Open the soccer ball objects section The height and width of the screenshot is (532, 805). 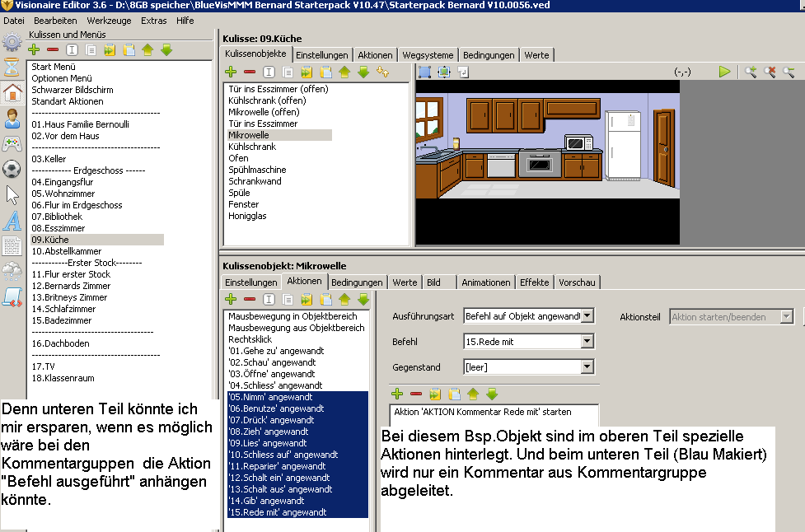point(12,170)
